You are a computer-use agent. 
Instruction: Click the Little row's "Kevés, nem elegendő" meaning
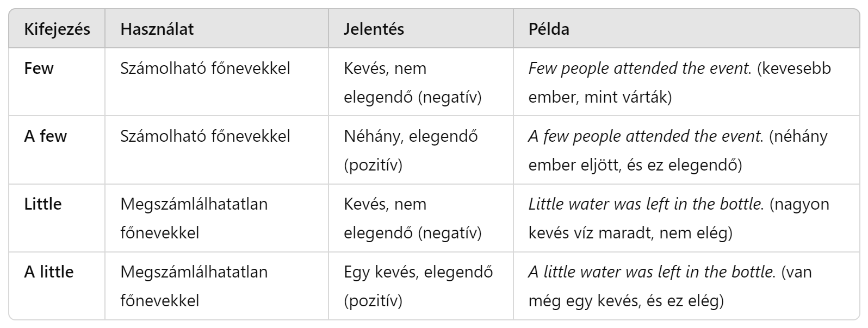tap(413, 218)
